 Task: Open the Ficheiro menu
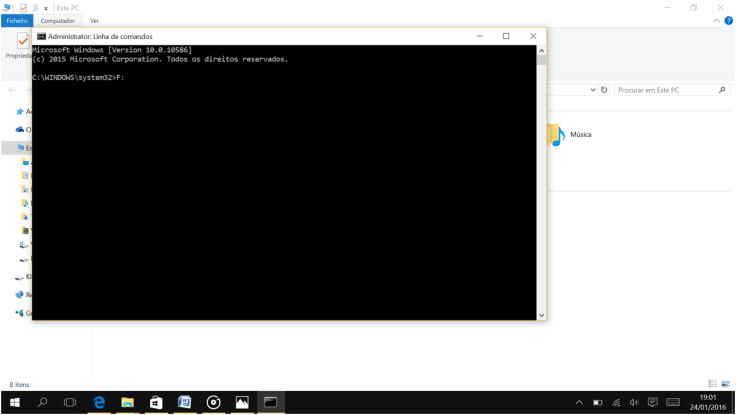pyautogui.click(x=17, y=20)
